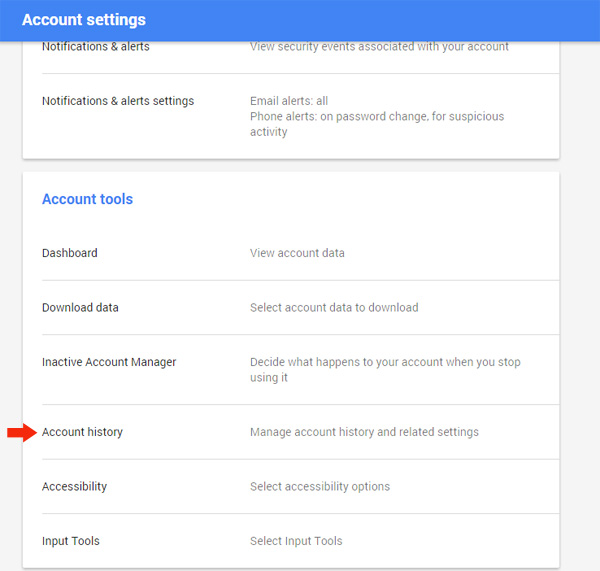Click Notifications & alerts label
This screenshot has height=571, width=600.
tap(96, 47)
